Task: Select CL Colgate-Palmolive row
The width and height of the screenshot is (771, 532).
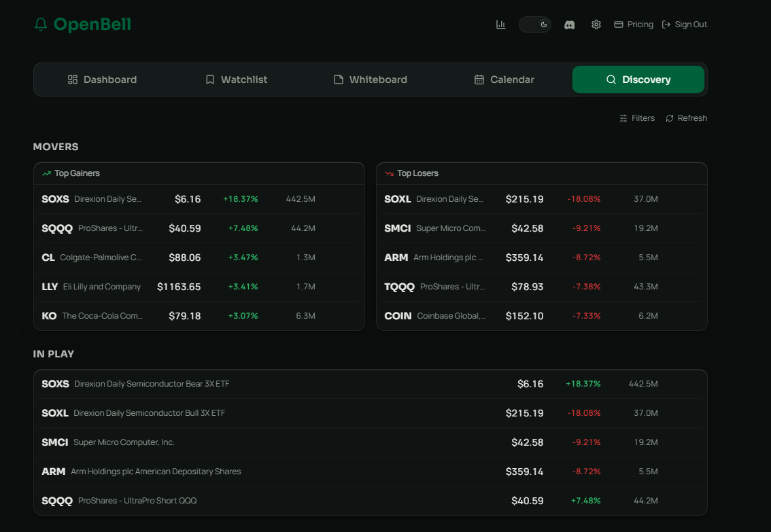Action: click(x=199, y=258)
